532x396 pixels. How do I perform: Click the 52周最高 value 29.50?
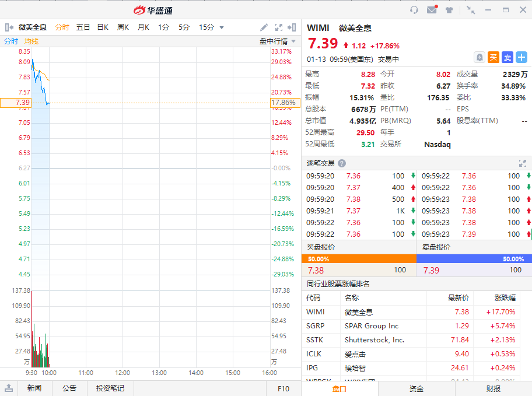[365, 132]
